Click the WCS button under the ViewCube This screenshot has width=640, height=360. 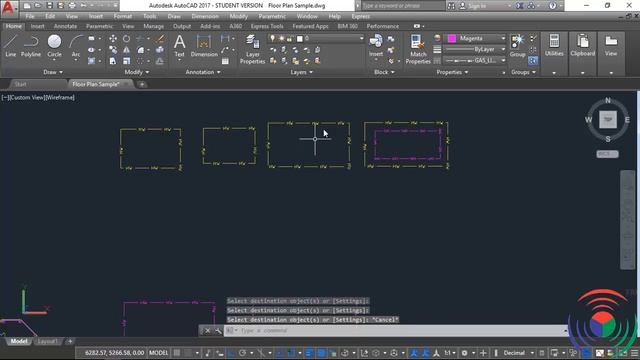[607, 154]
